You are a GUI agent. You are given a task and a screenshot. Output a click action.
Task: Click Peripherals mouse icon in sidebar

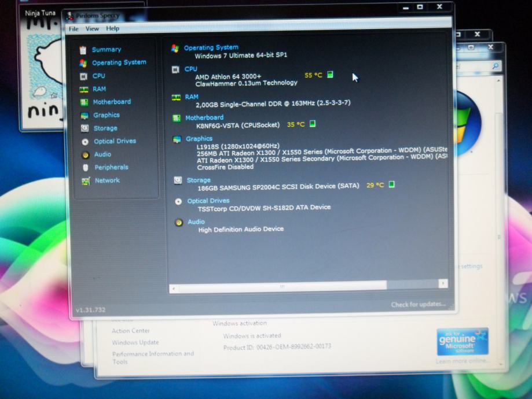[x=86, y=168]
